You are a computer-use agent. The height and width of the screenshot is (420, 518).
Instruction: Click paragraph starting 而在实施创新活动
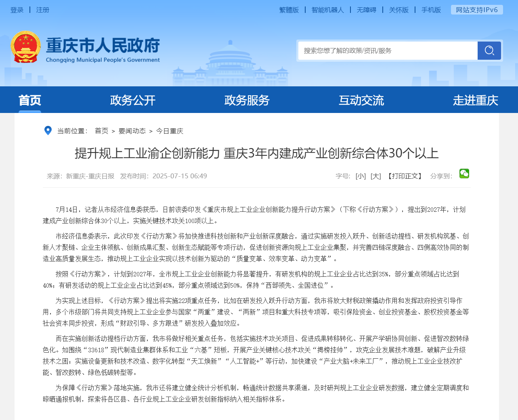click(x=257, y=355)
